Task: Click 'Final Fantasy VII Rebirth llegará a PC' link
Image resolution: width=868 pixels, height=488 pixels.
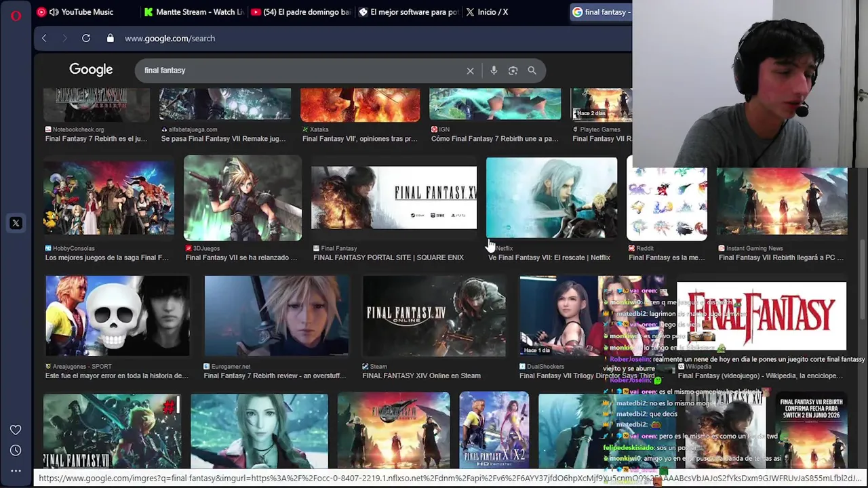Action: click(781, 258)
